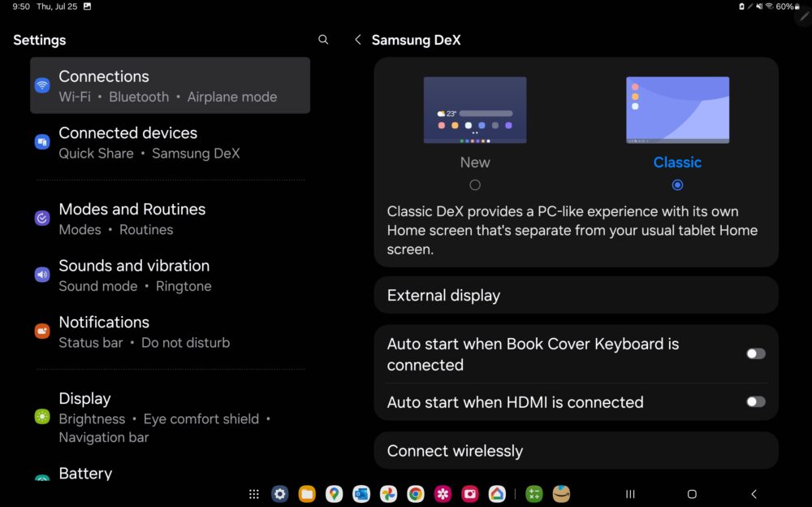Disable Auto start when HDMI is connected
This screenshot has width=812, height=507.
(755, 401)
